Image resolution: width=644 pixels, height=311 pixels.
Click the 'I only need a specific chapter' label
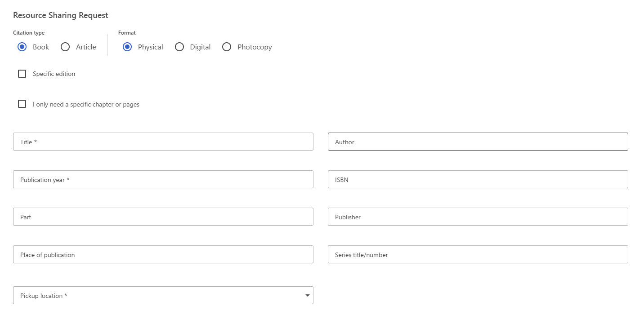point(86,104)
